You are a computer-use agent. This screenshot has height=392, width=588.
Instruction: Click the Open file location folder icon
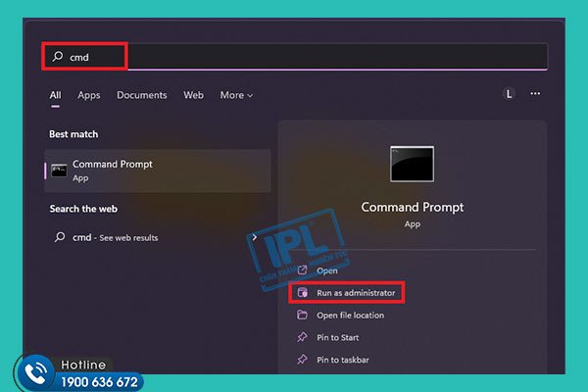(x=302, y=315)
